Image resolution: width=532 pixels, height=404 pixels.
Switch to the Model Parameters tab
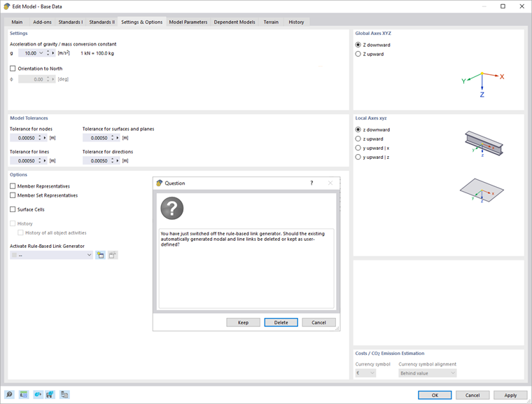tap(188, 22)
